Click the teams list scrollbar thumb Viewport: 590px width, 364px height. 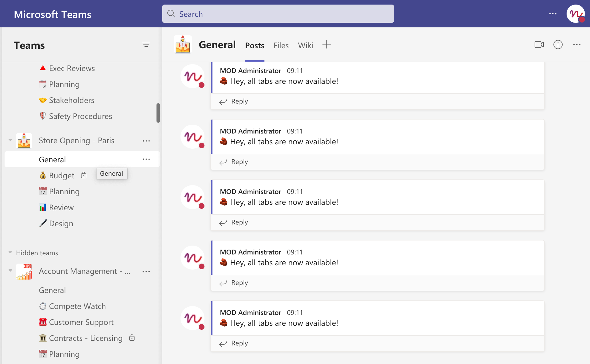tap(158, 113)
